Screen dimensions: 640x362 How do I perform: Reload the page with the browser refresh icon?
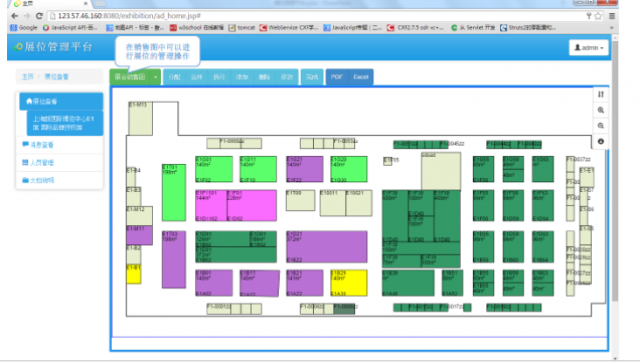pos(39,16)
